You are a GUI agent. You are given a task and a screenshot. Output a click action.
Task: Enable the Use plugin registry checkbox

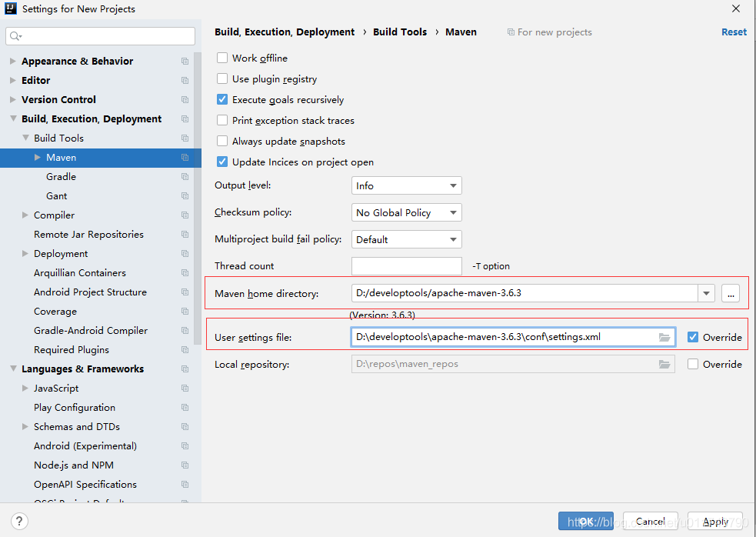click(222, 78)
